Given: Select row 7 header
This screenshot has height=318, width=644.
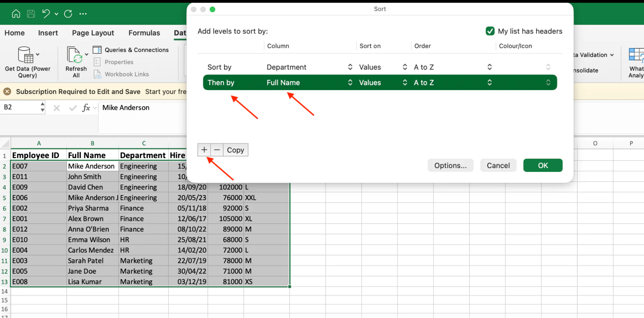Looking at the screenshot, I should coord(5,219).
